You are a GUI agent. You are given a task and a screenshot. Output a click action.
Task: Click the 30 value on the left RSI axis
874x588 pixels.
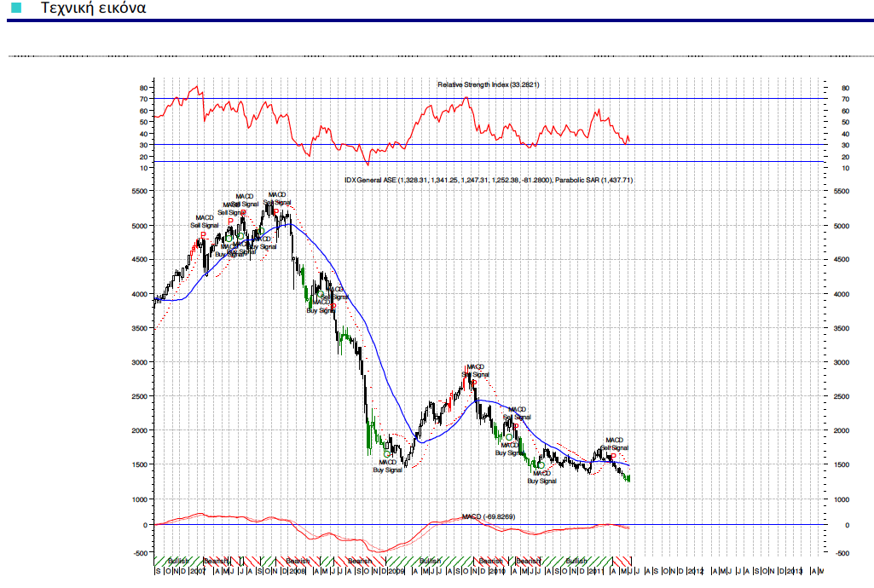pyautogui.click(x=144, y=145)
